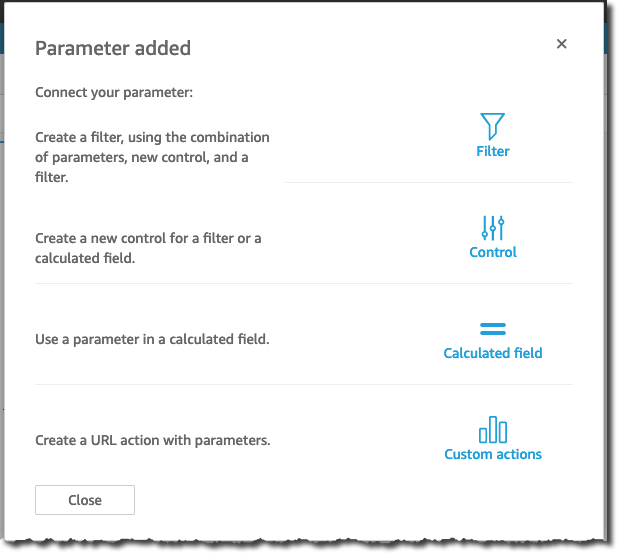Click the Parameter added heading
Viewport: 617px width, 554px height.
113,48
